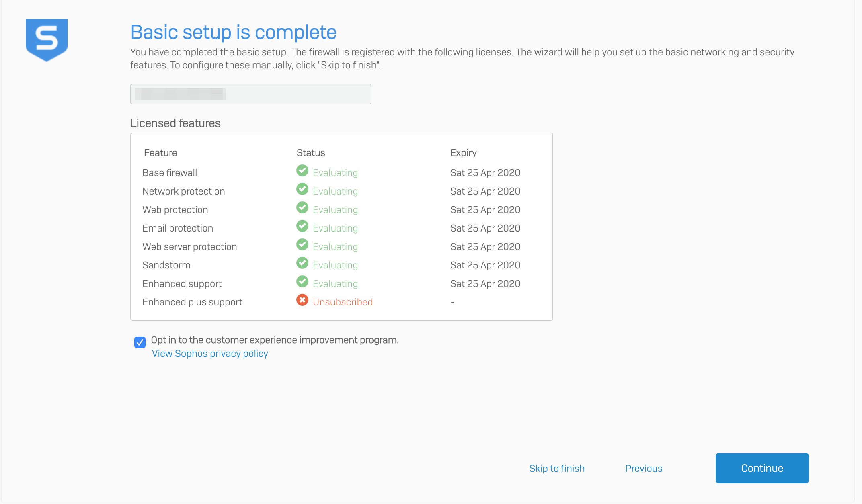
Task: Click the Feature column header
Action: pyautogui.click(x=160, y=153)
